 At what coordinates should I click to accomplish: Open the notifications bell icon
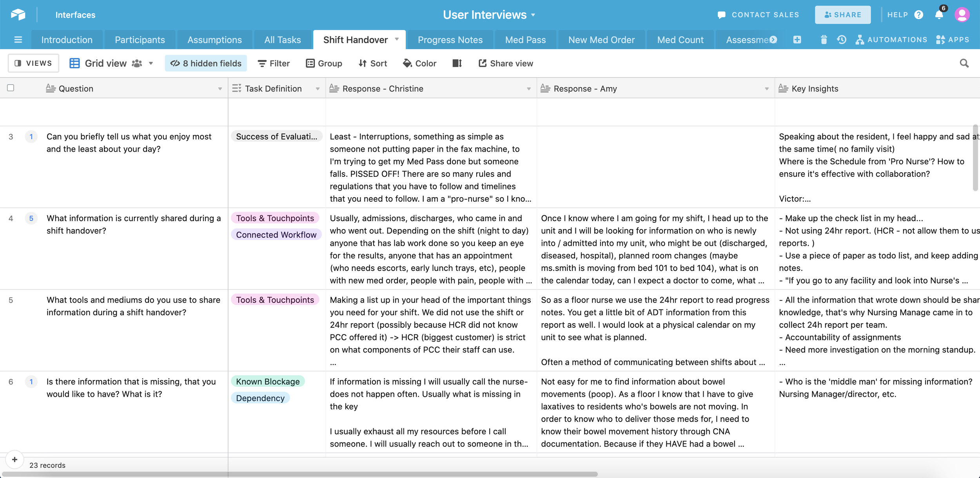tap(939, 15)
